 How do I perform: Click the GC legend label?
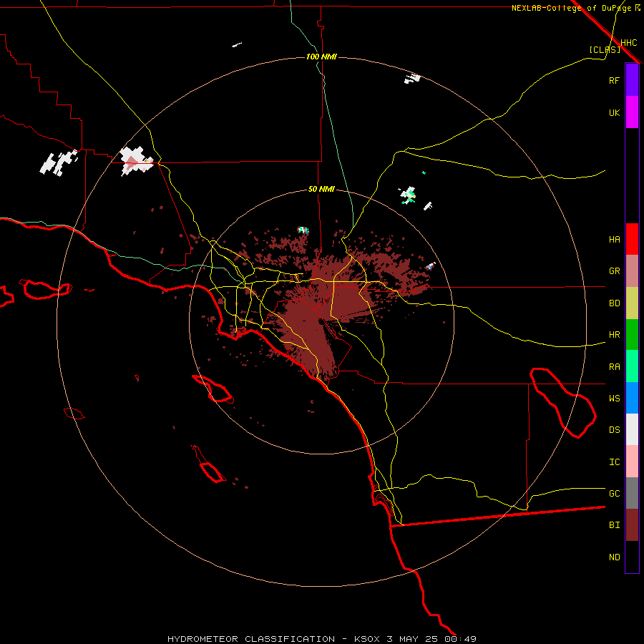click(x=614, y=494)
